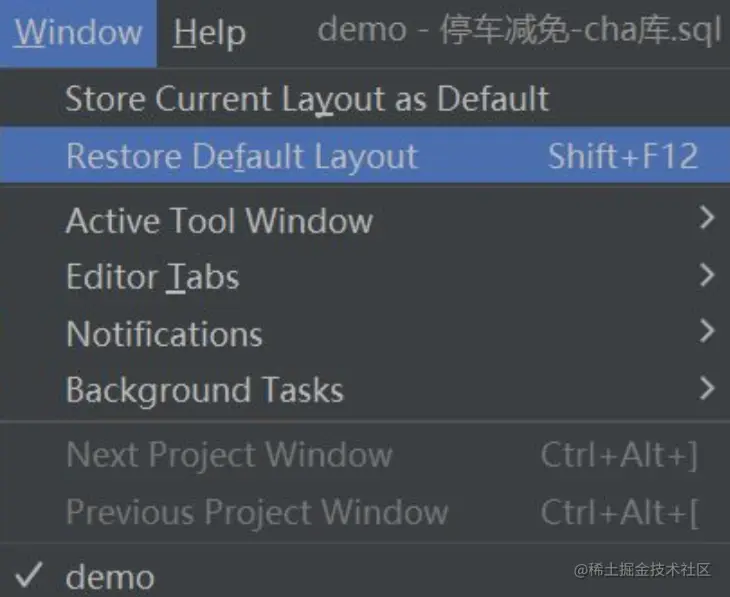This screenshot has width=730, height=597.
Task: Open the Background Tasks submenu
Action: [365, 390]
